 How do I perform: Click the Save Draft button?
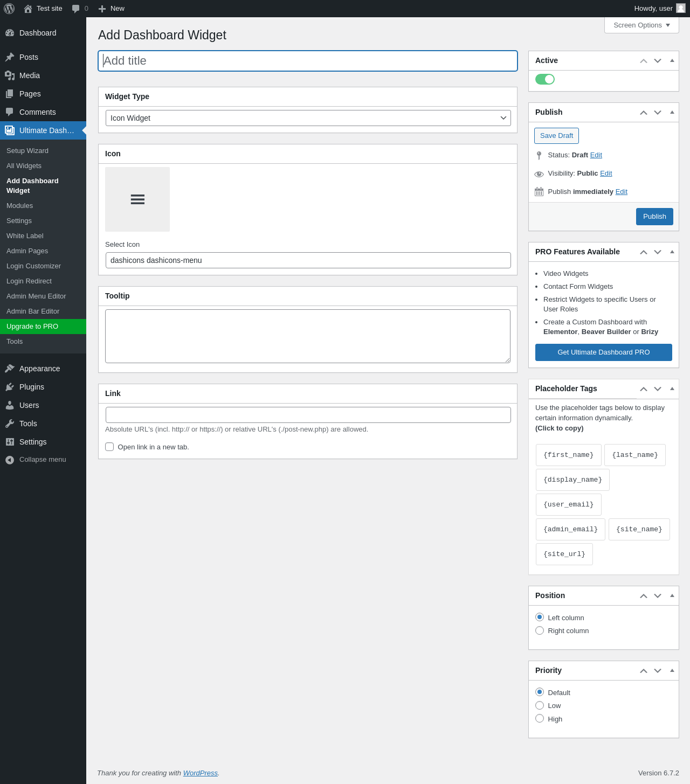click(x=556, y=136)
